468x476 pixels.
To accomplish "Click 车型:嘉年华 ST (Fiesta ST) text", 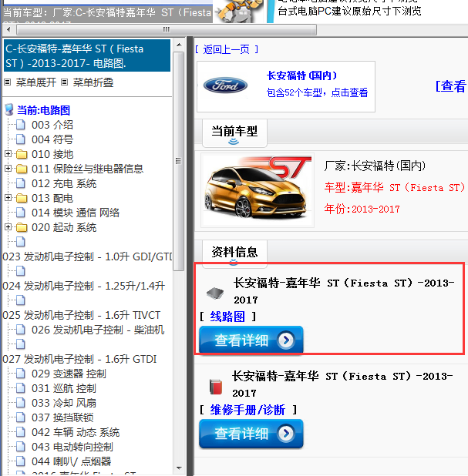I will point(394,187).
